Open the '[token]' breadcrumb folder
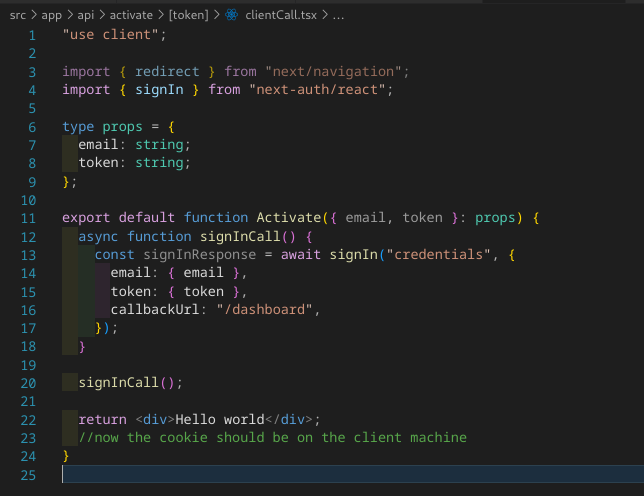Image resolution: width=644 pixels, height=496 pixels. pos(189,15)
